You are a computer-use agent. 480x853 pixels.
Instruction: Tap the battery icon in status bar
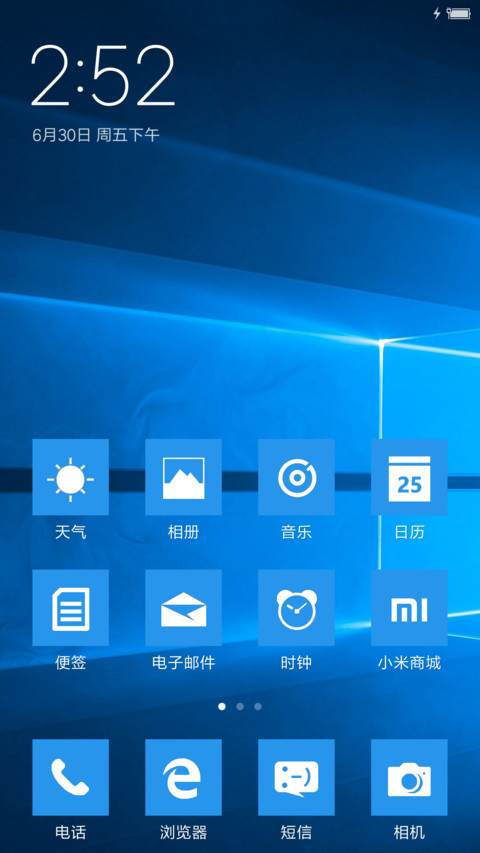pos(459,14)
